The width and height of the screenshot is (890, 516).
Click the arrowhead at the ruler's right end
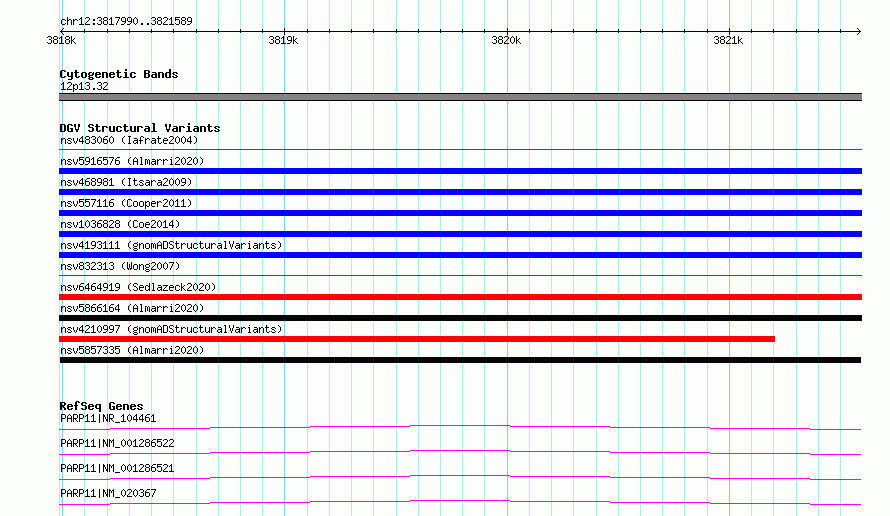tap(859, 31)
